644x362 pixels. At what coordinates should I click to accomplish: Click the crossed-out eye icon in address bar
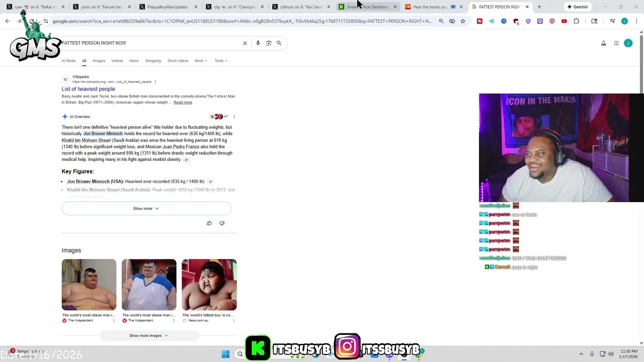click(452, 21)
